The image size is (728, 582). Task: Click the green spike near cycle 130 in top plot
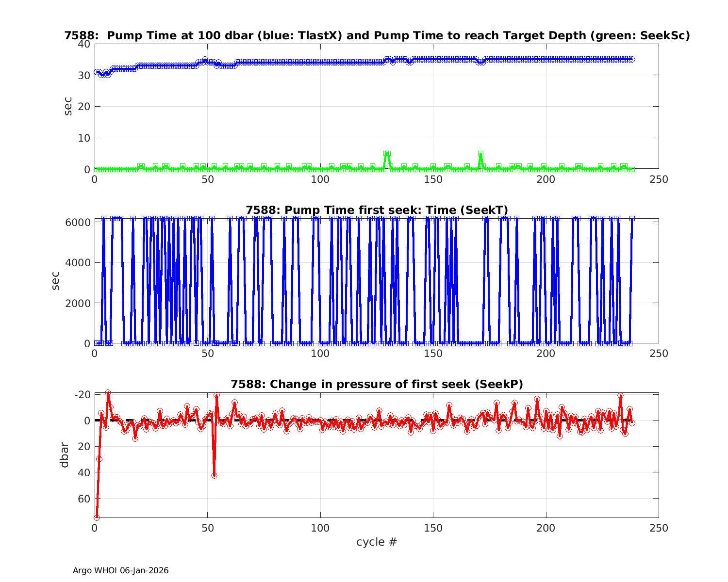tap(387, 154)
